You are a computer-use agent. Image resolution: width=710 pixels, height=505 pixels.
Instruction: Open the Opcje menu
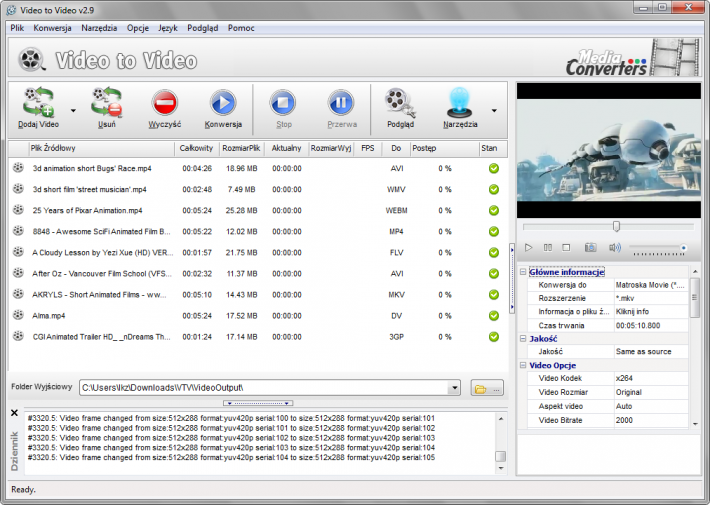point(138,28)
